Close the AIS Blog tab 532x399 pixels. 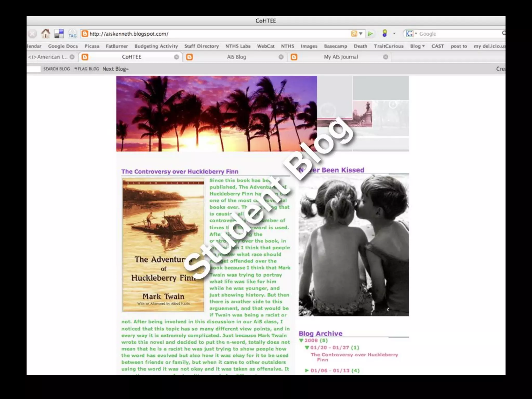[x=281, y=57]
